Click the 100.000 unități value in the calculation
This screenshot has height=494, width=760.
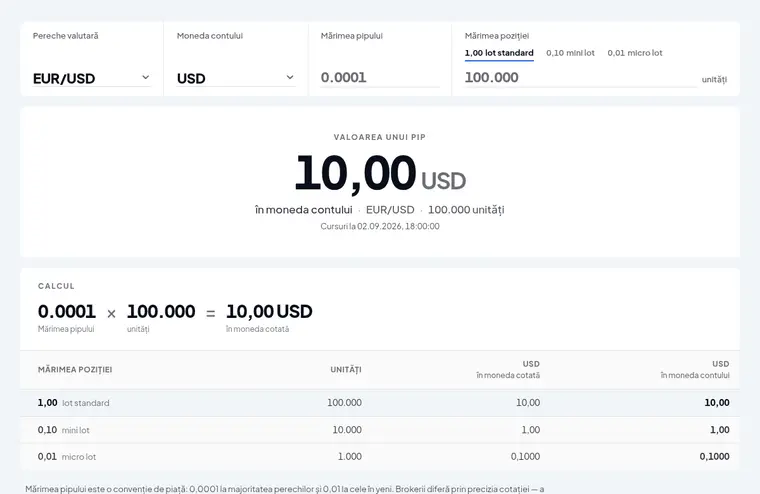161,312
